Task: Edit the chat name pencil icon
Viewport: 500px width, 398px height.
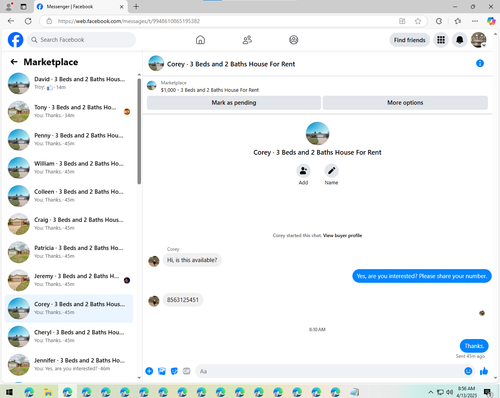Action: (331, 171)
